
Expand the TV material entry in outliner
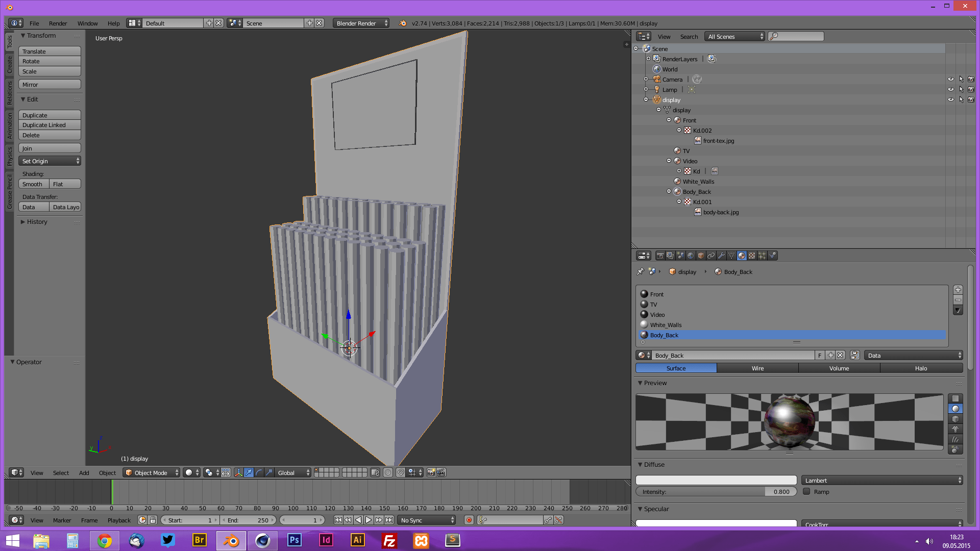[677, 151]
